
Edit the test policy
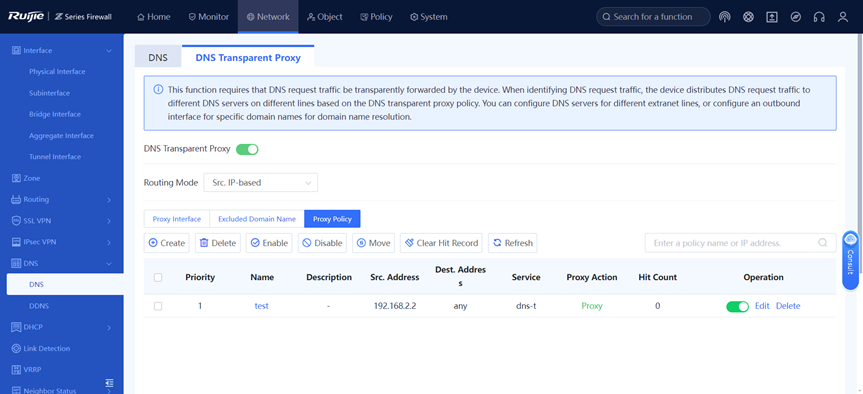click(x=762, y=306)
